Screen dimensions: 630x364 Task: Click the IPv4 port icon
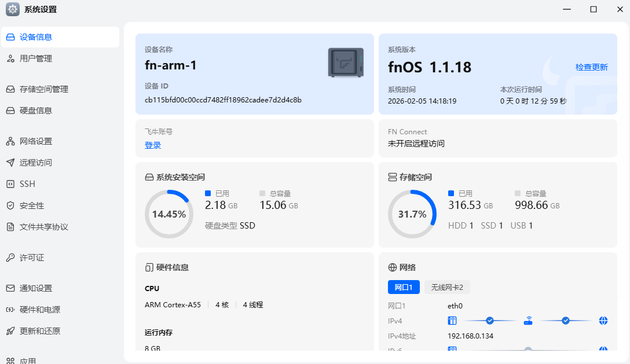coord(452,321)
